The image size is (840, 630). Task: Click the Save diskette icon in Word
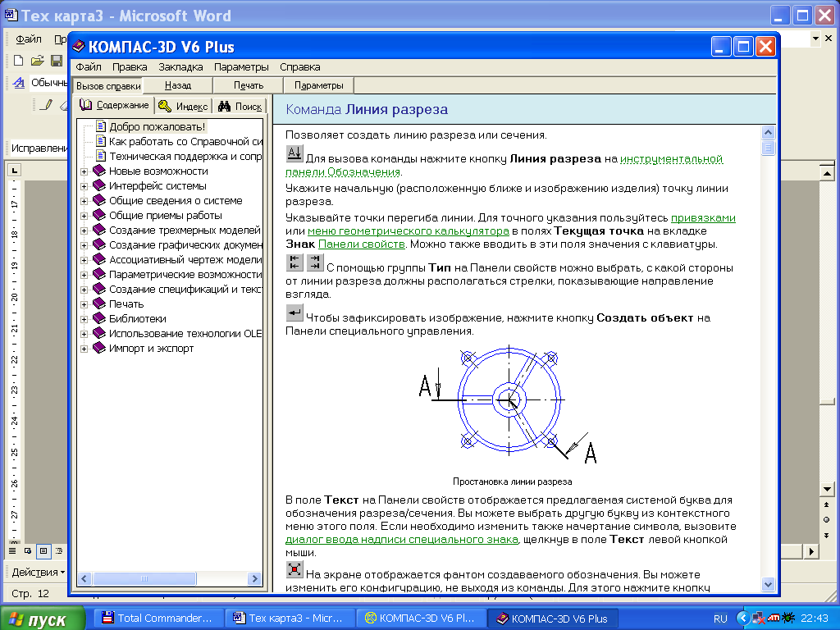57,61
